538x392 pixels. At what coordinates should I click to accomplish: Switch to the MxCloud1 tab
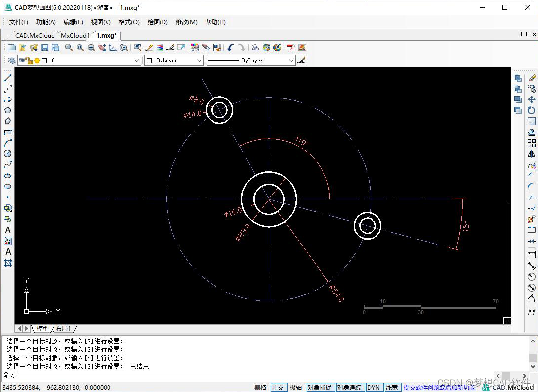[75, 36]
